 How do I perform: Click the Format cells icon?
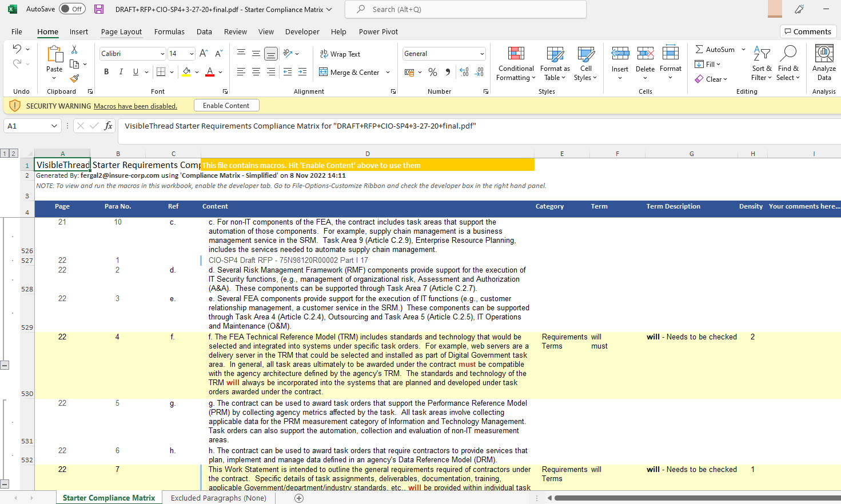tap(670, 54)
